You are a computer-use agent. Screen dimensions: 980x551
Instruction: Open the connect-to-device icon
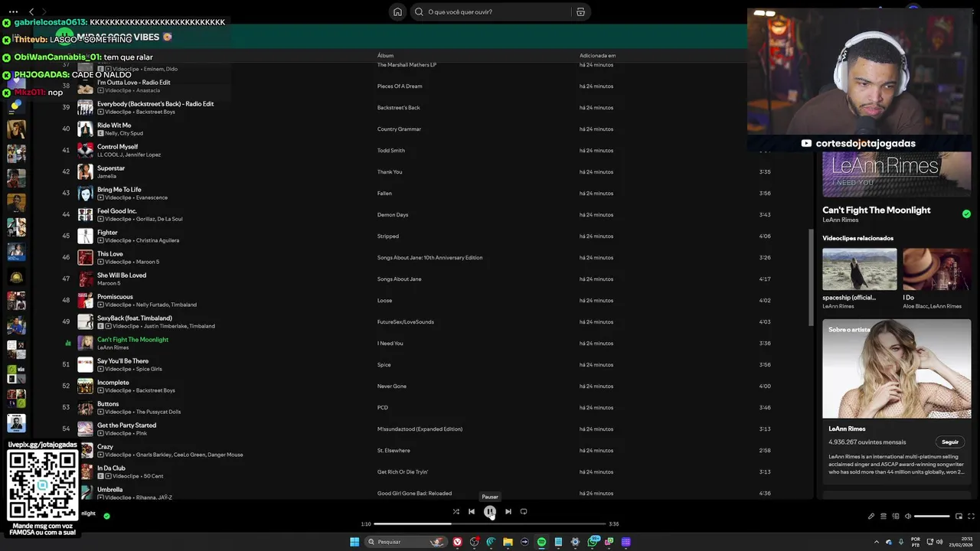click(x=896, y=516)
